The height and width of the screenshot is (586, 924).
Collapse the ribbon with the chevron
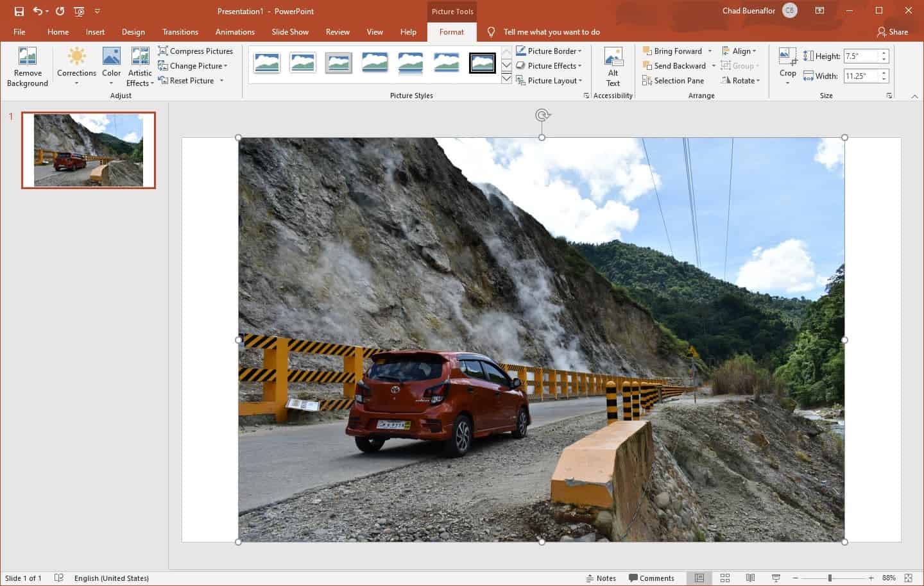(914, 96)
